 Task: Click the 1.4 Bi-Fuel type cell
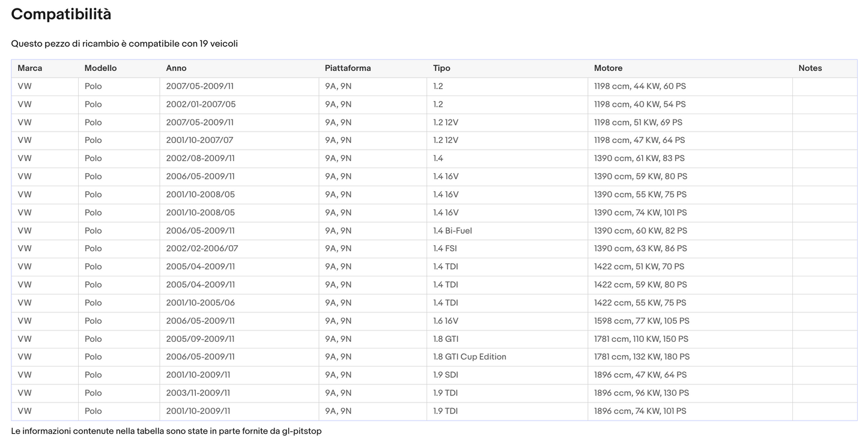pyautogui.click(x=452, y=231)
